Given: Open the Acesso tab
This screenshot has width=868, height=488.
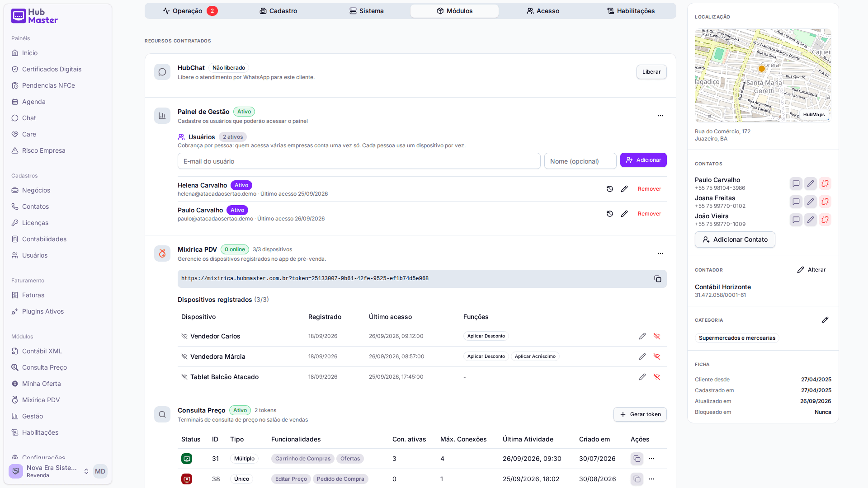Looking at the screenshot, I should pyautogui.click(x=543, y=11).
